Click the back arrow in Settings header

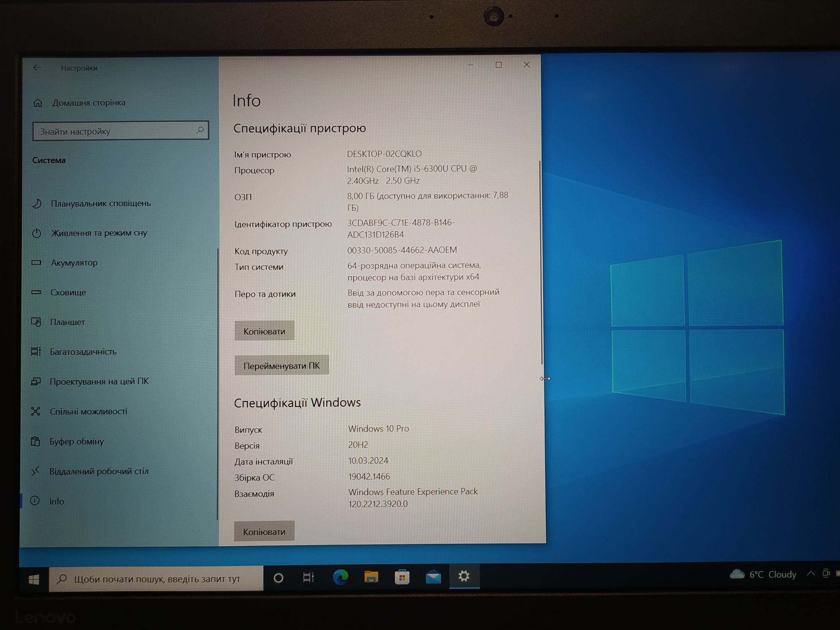[37, 68]
